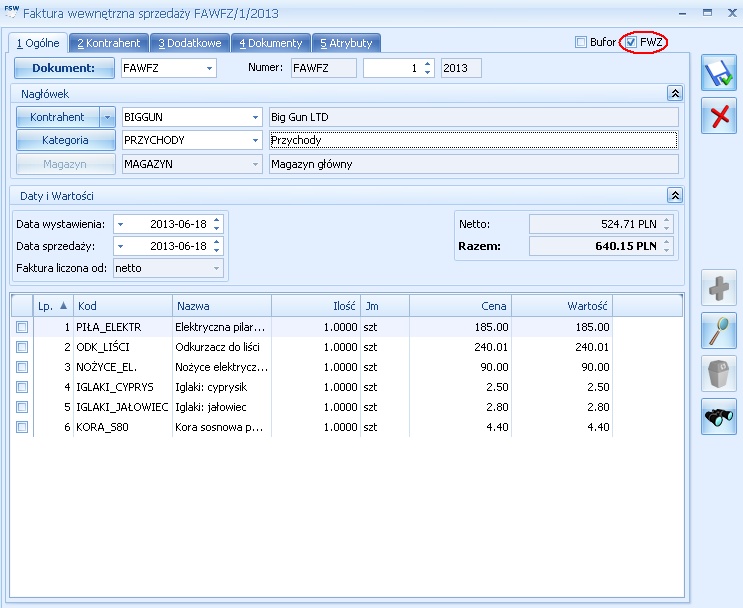The width and height of the screenshot is (743, 608).
Task: Tick the checkbox for row IGLAKI_JAŁOWIEC
Action: [x=22, y=407]
